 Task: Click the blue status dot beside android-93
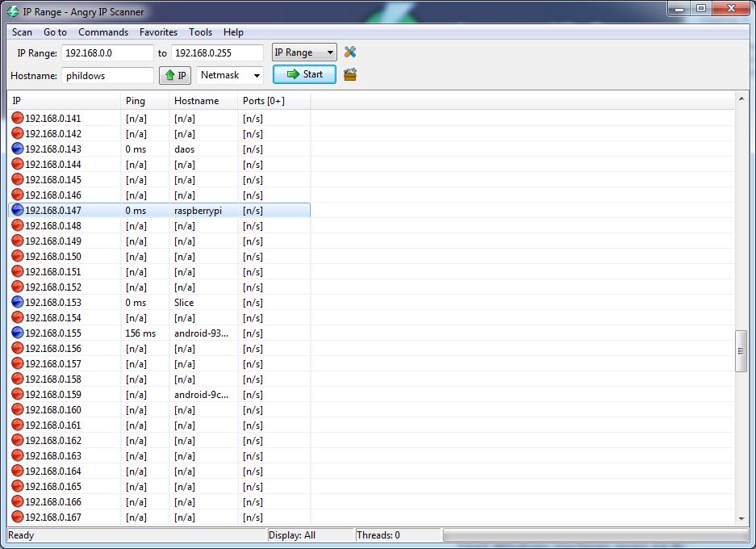tap(16, 333)
